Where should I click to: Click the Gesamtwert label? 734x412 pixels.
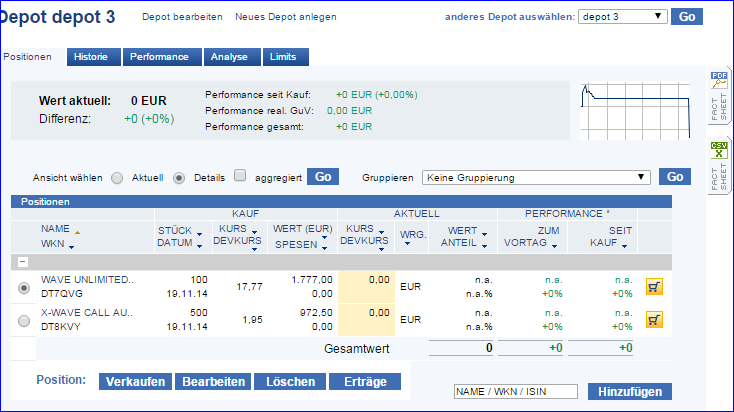[x=357, y=349]
